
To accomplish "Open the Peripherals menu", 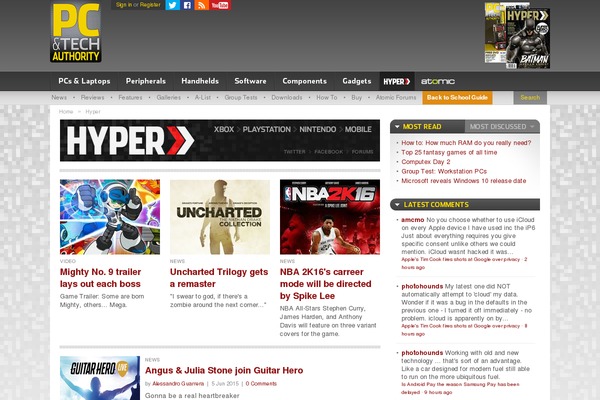I will [146, 81].
